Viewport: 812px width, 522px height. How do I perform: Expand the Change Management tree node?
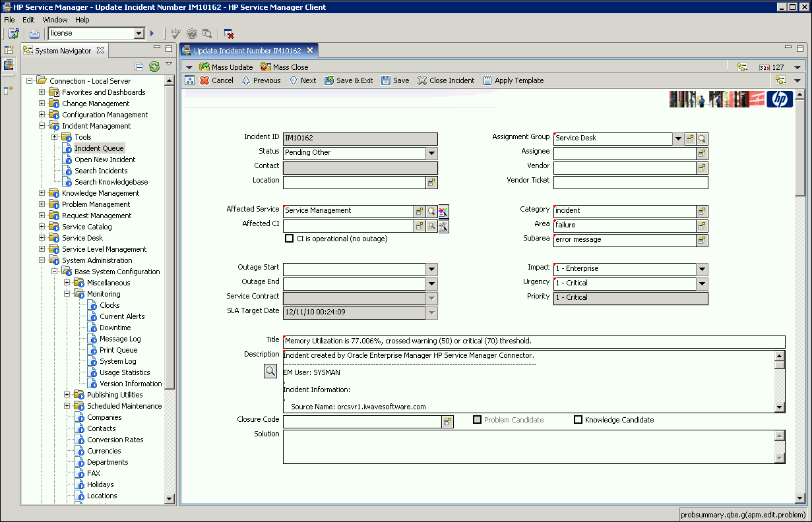point(42,103)
